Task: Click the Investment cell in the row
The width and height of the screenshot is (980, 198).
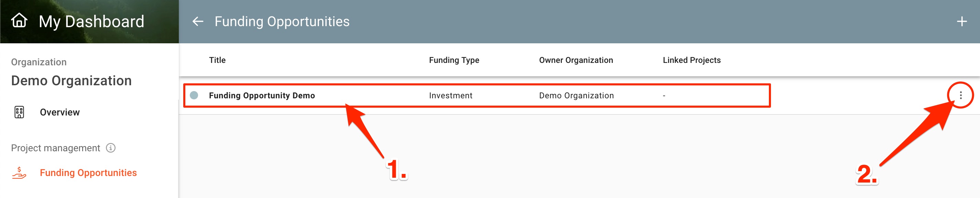Action: (450, 96)
